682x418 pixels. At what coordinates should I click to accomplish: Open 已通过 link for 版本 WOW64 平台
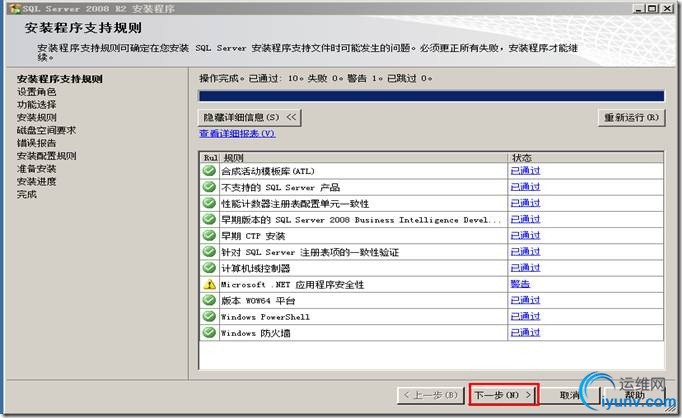(x=525, y=300)
